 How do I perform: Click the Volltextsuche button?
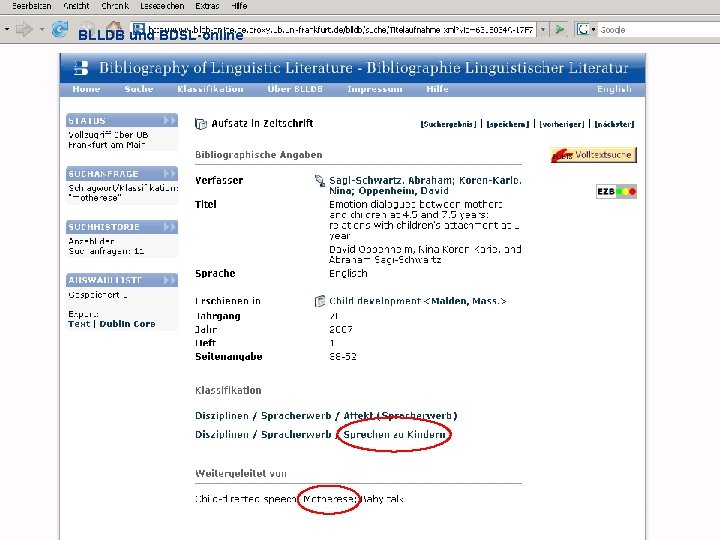coord(593,155)
